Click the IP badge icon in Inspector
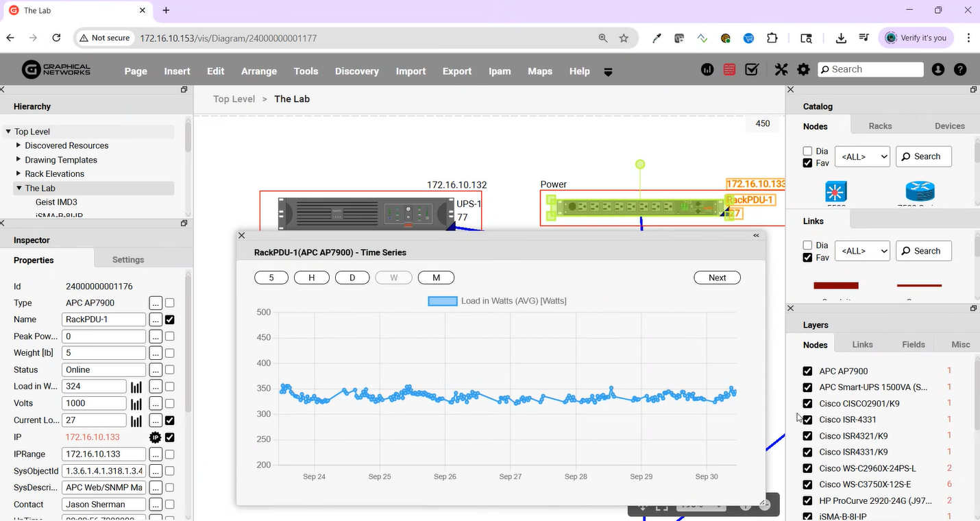Image resolution: width=980 pixels, height=521 pixels. [156, 437]
